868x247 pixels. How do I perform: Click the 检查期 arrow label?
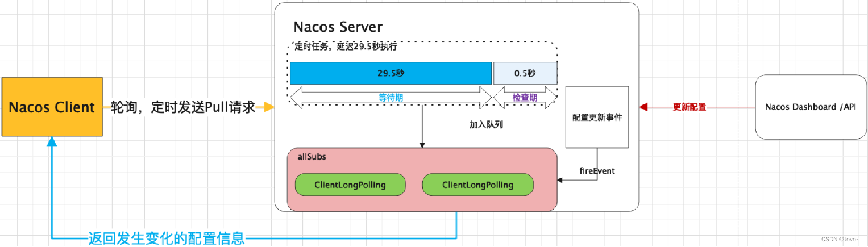pyautogui.click(x=525, y=97)
